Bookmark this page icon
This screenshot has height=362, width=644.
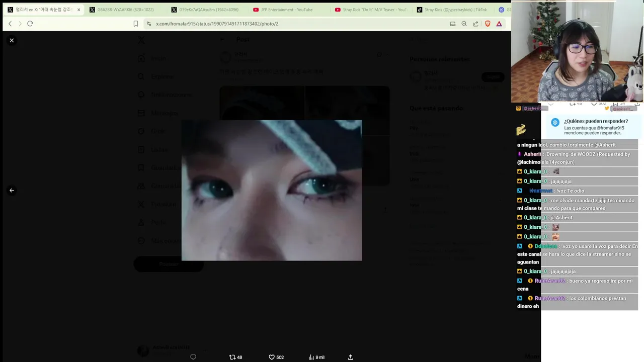point(136,24)
